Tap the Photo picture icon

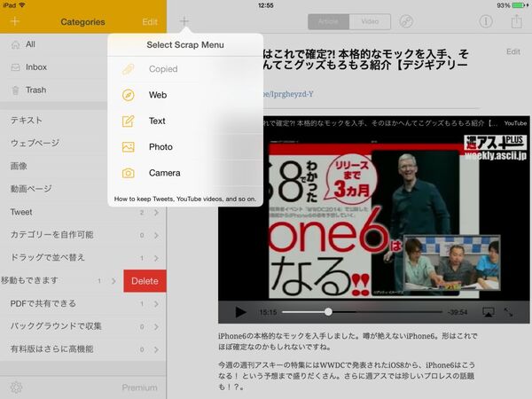(129, 147)
